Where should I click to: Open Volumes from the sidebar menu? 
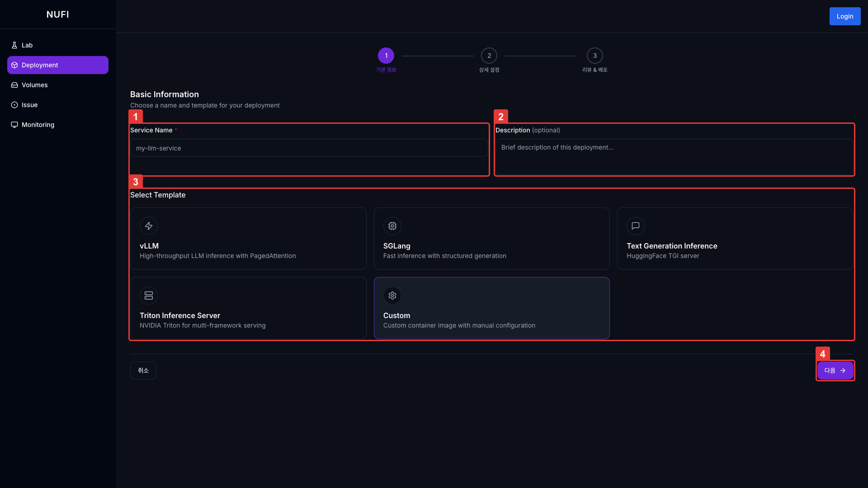35,85
